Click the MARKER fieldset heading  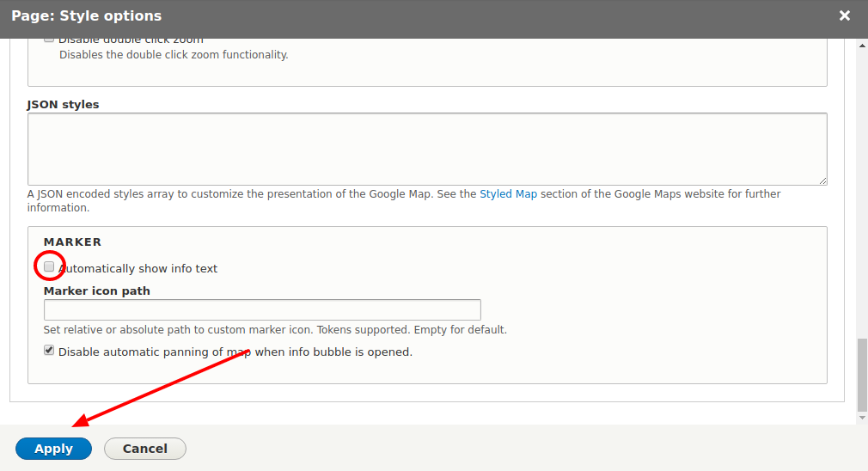pyautogui.click(x=72, y=242)
